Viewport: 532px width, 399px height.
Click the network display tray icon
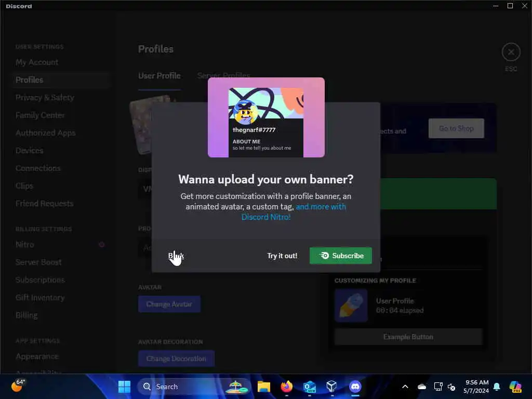pyautogui.click(x=438, y=387)
